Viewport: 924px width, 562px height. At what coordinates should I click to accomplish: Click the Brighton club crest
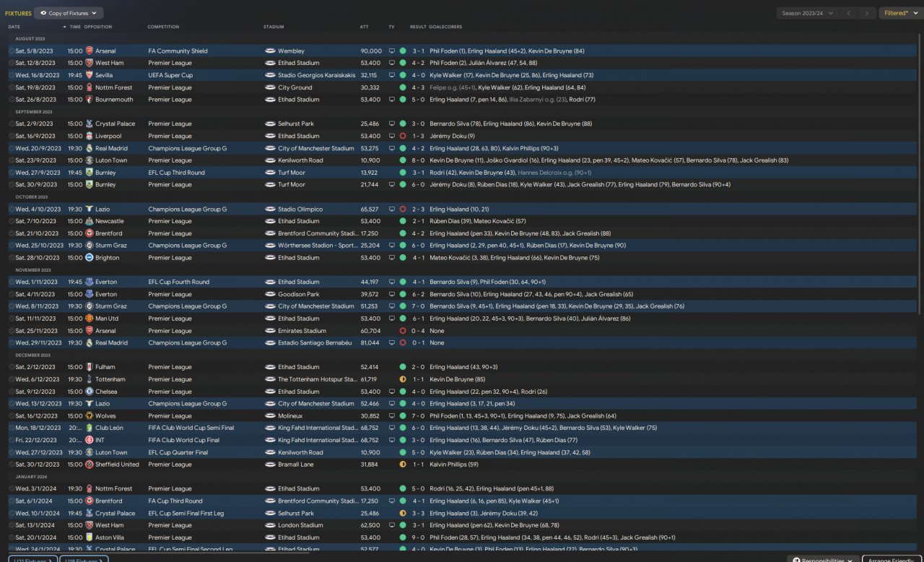[90, 258]
